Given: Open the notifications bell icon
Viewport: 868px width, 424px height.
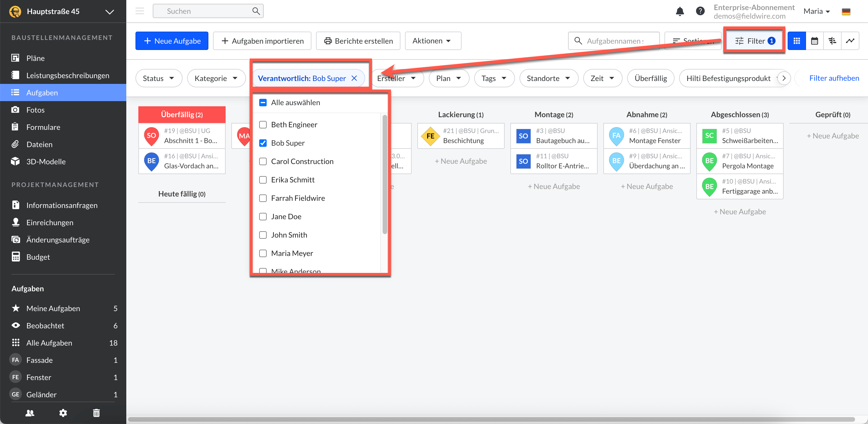Looking at the screenshot, I should (680, 11).
